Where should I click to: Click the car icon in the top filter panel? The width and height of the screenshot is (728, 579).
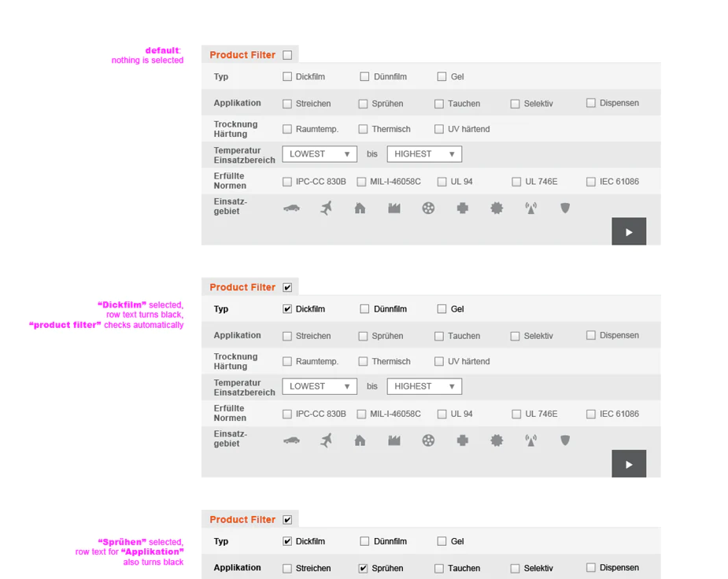tap(291, 208)
